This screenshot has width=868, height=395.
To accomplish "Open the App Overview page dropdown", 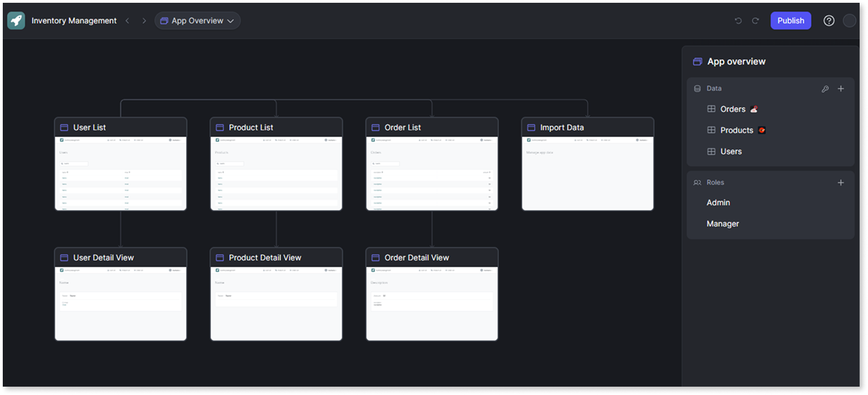I will [197, 21].
